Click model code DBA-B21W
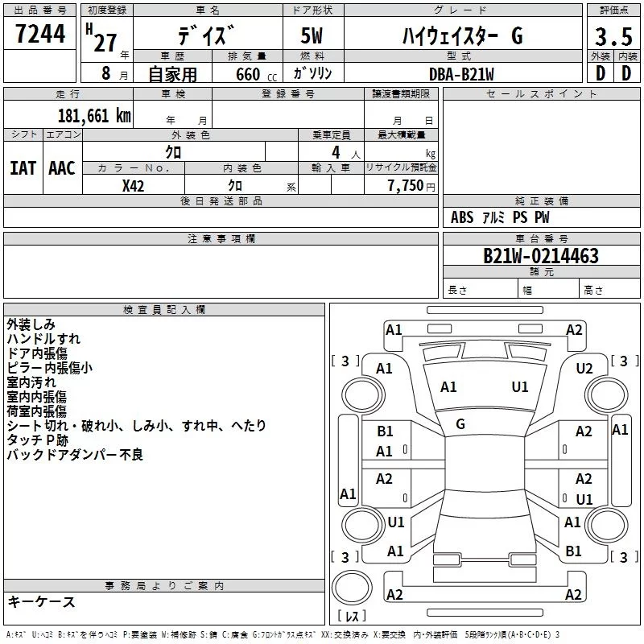This screenshot has height=644, width=644. pos(461,74)
